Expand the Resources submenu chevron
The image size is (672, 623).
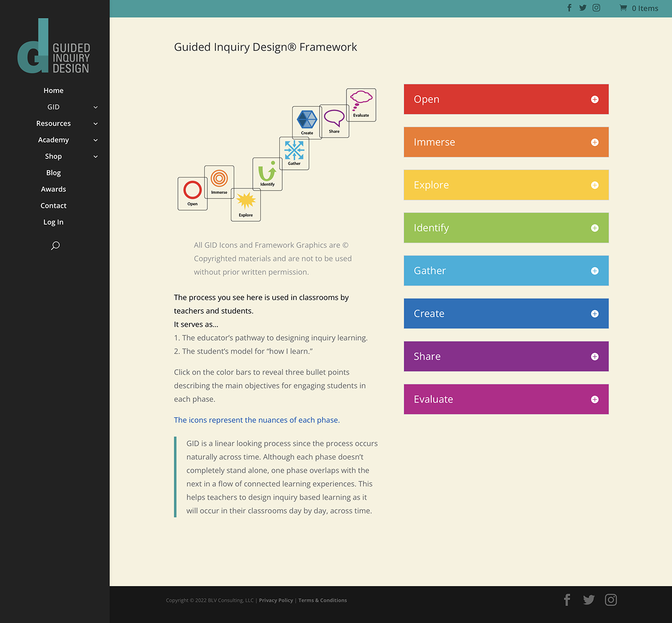pyautogui.click(x=96, y=124)
